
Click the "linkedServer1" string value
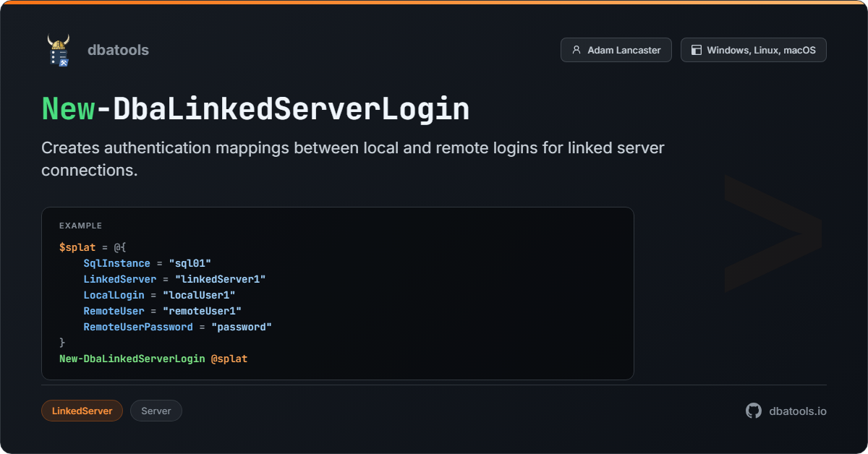pyautogui.click(x=221, y=279)
